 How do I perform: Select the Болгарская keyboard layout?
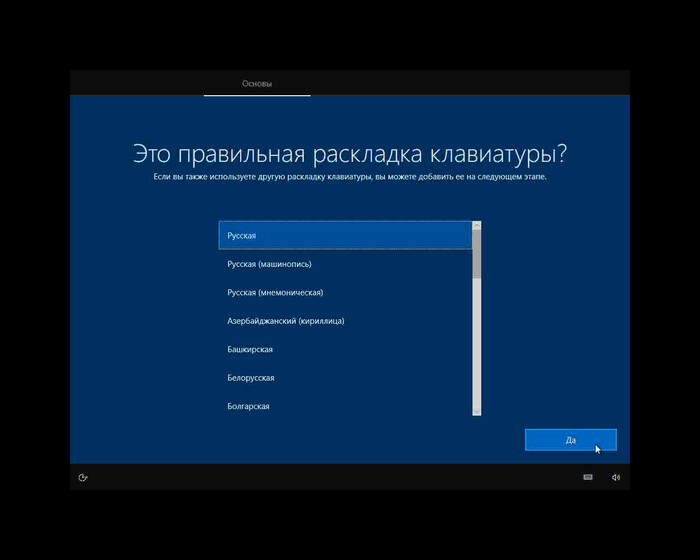pos(345,406)
